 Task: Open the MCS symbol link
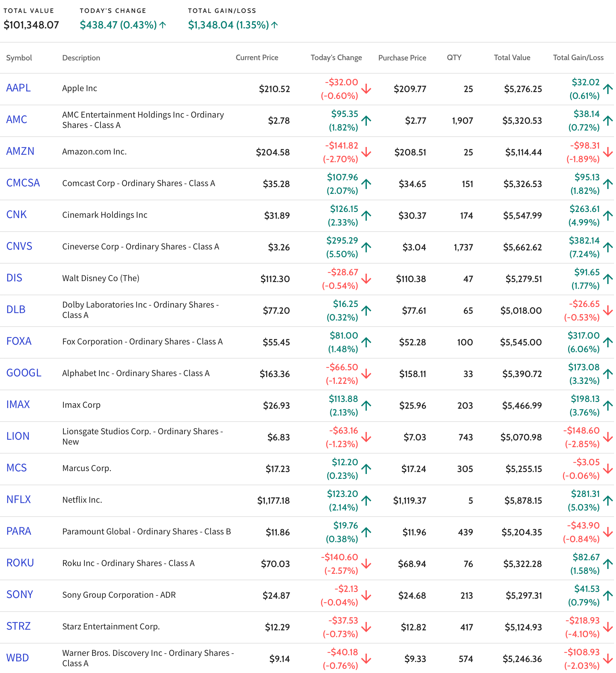click(x=17, y=468)
